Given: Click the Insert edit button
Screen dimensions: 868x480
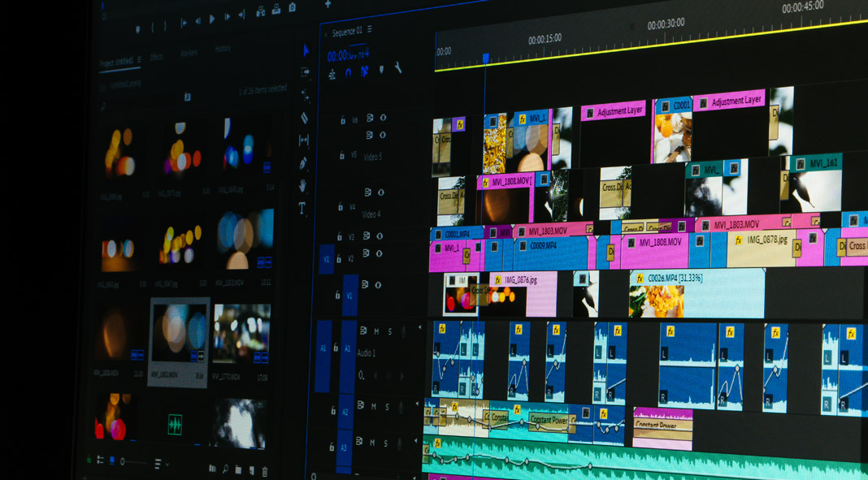Looking at the screenshot, I should coord(261,11).
